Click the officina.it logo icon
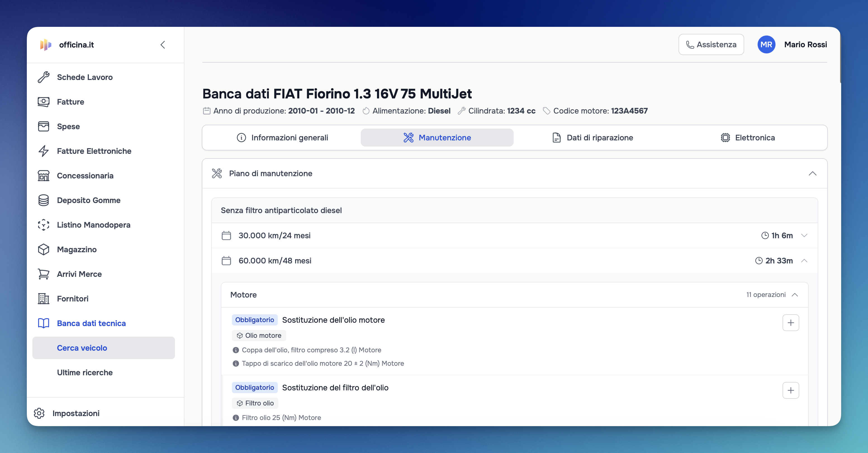This screenshot has height=453, width=868. pos(46,45)
